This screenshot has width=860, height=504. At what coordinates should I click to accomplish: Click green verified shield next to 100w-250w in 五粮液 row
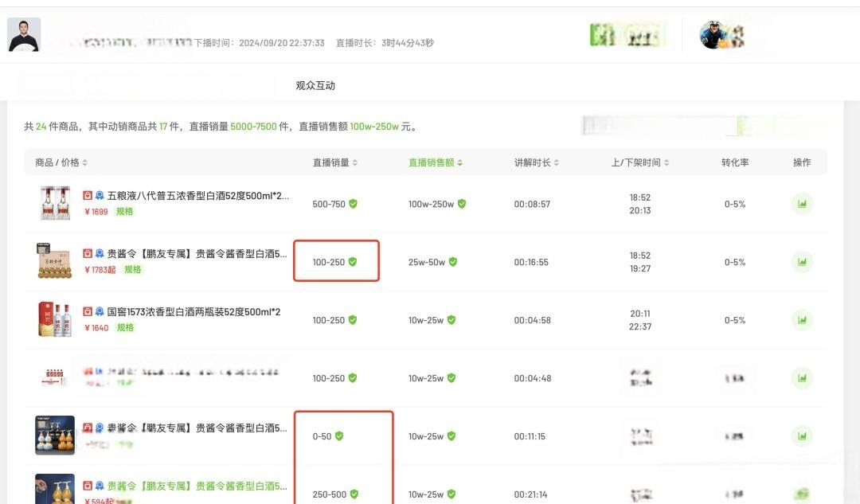[x=462, y=204]
